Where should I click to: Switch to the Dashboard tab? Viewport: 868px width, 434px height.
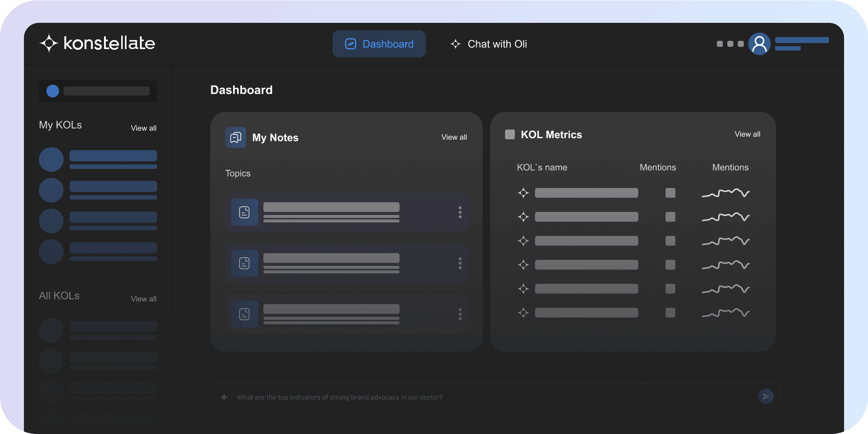pyautogui.click(x=379, y=44)
